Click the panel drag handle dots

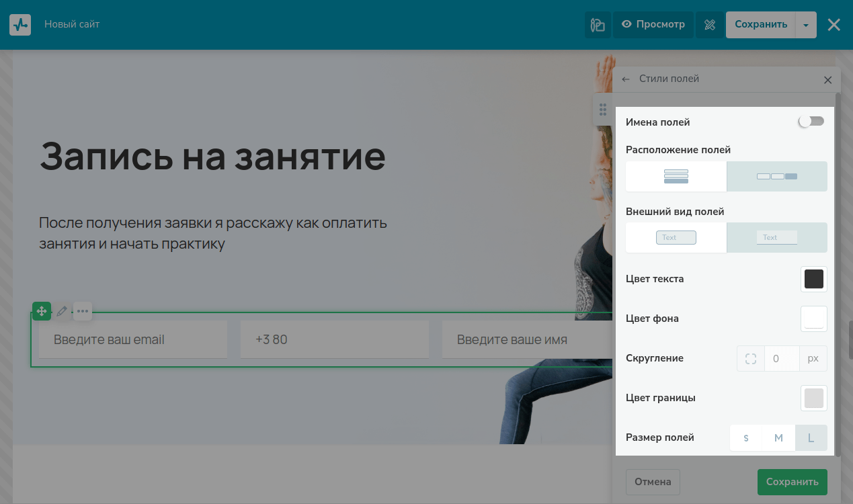click(x=603, y=109)
